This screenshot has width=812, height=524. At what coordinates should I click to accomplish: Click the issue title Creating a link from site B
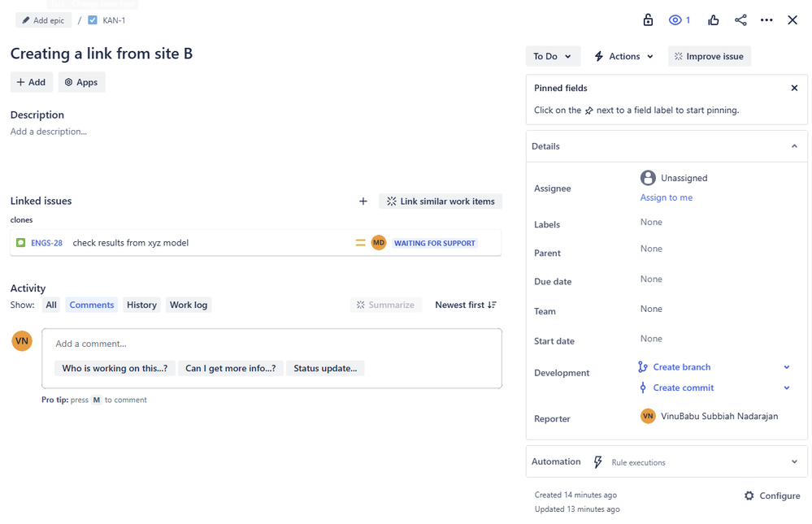[x=102, y=54]
